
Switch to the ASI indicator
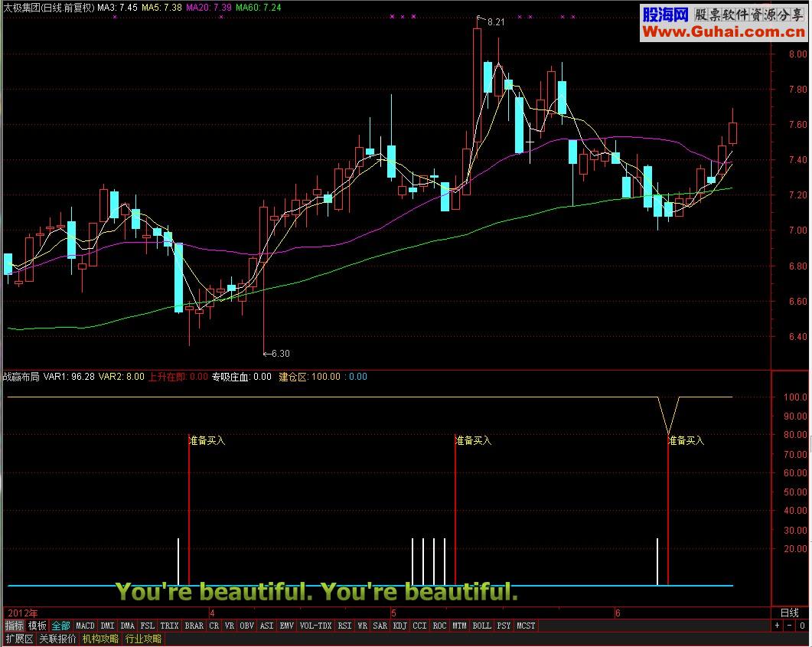tap(266, 626)
